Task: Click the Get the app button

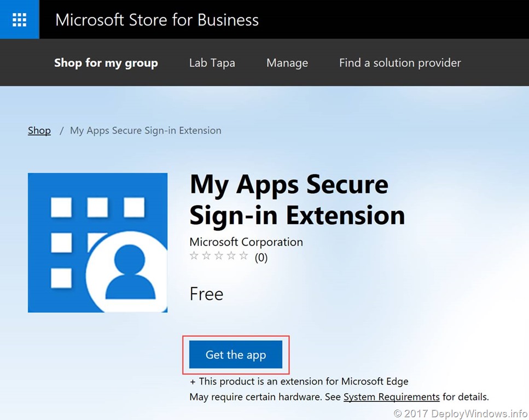Action: [235, 354]
